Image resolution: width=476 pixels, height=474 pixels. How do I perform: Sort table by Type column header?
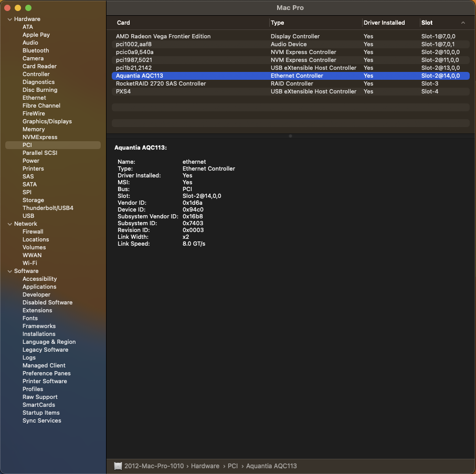click(x=277, y=23)
